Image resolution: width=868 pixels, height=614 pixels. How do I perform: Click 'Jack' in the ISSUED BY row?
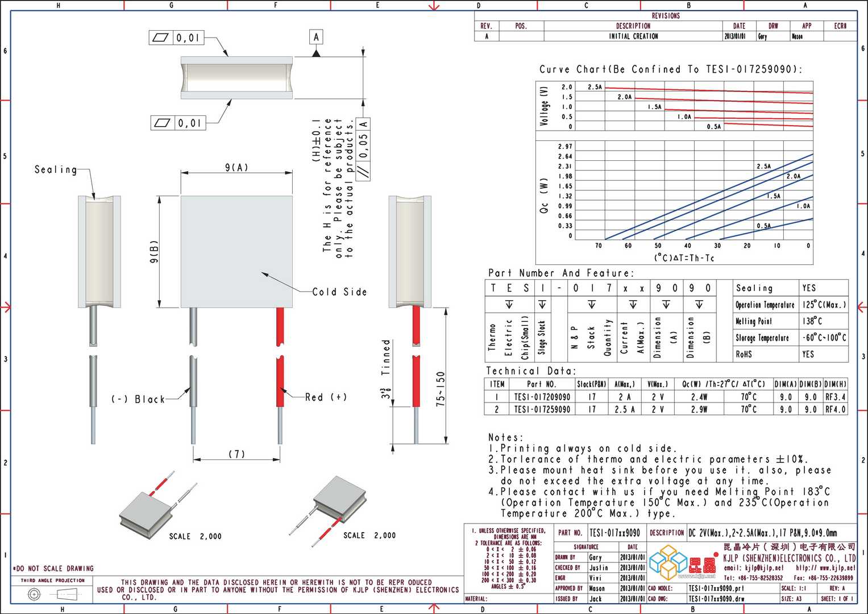[595, 599]
